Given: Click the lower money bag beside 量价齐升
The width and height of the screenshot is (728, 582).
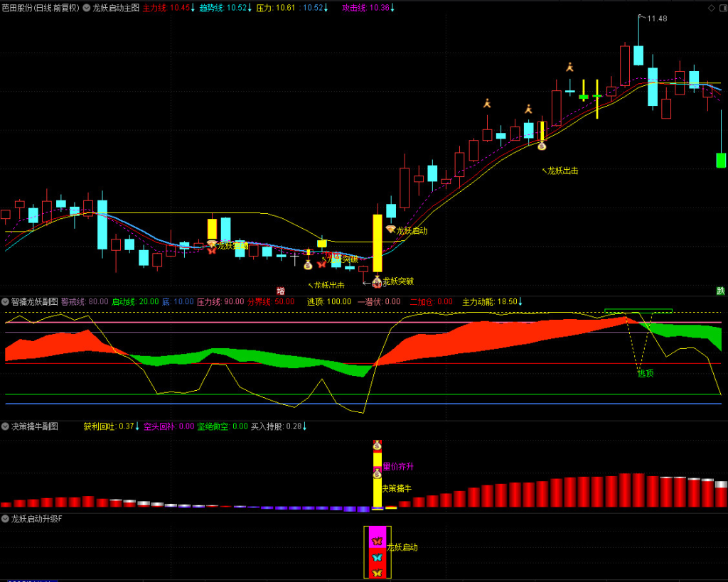Looking at the screenshot, I should tap(377, 473).
